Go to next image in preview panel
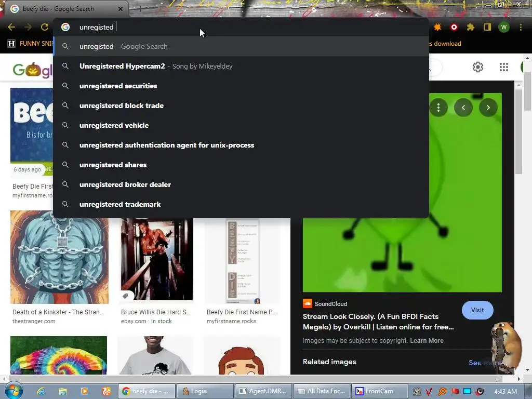The width and height of the screenshot is (532, 399). pyautogui.click(x=488, y=108)
